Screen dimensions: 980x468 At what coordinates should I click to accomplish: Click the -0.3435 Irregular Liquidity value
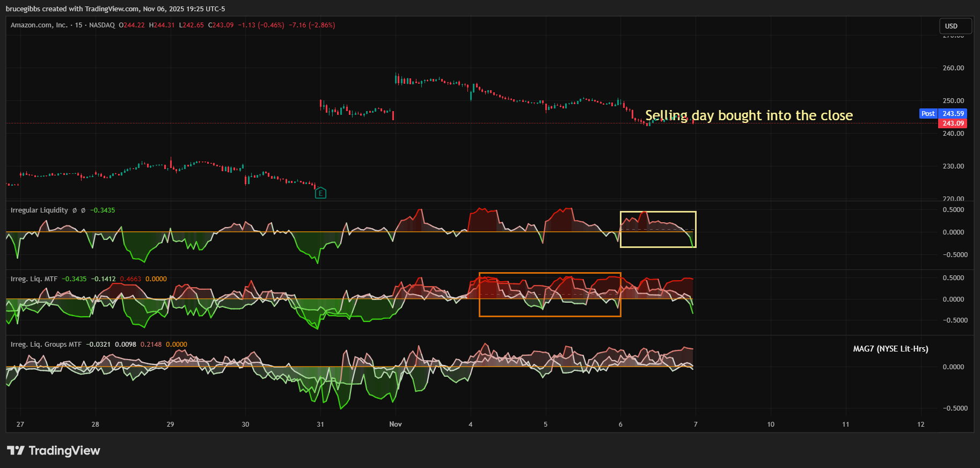tap(103, 210)
